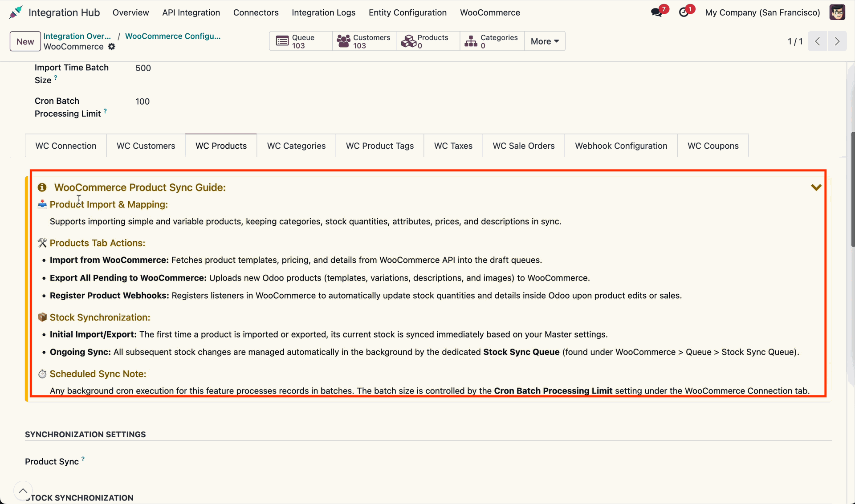
Task: Switch company from My Company (San Francisco)
Action: point(762,12)
